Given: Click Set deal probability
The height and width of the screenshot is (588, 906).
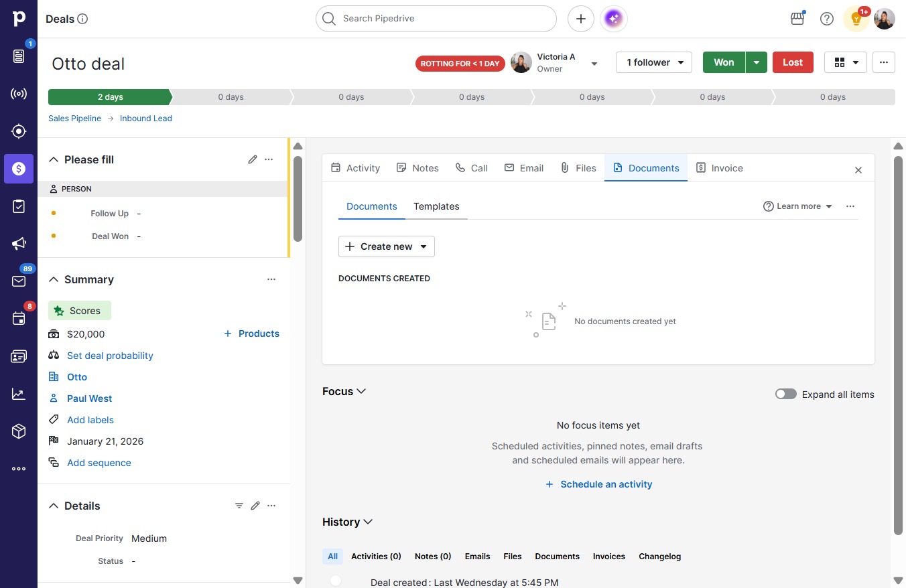Looking at the screenshot, I should click(x=110, y=356).
